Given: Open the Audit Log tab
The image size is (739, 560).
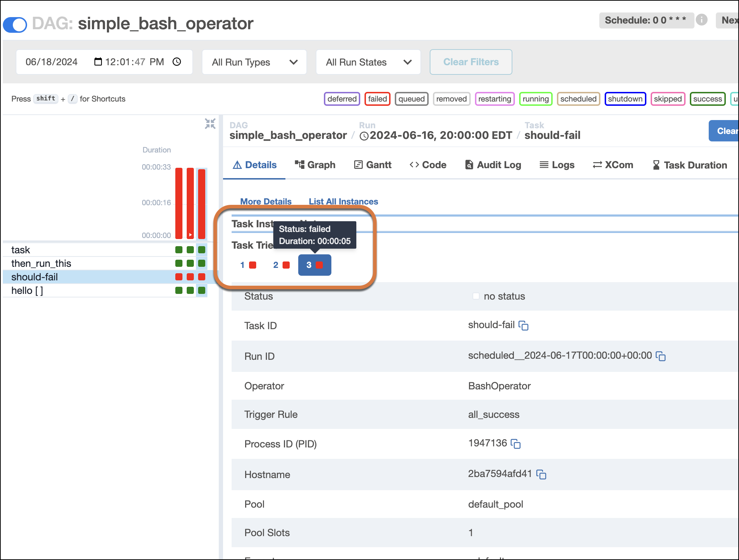Looking at the screenshot, I should pos(492,165).
